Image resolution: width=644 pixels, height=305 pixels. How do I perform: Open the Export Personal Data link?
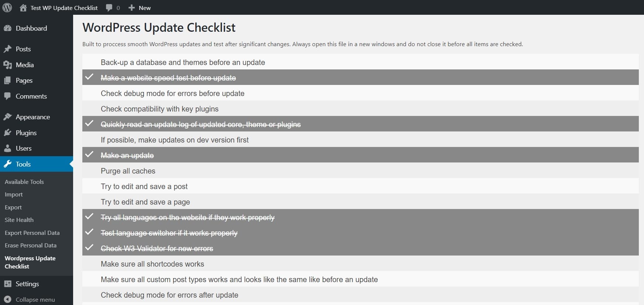click(x=32, y=233)
